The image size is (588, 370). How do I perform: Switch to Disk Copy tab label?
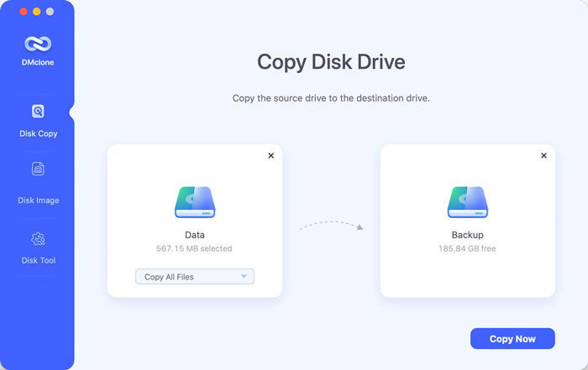39,133
